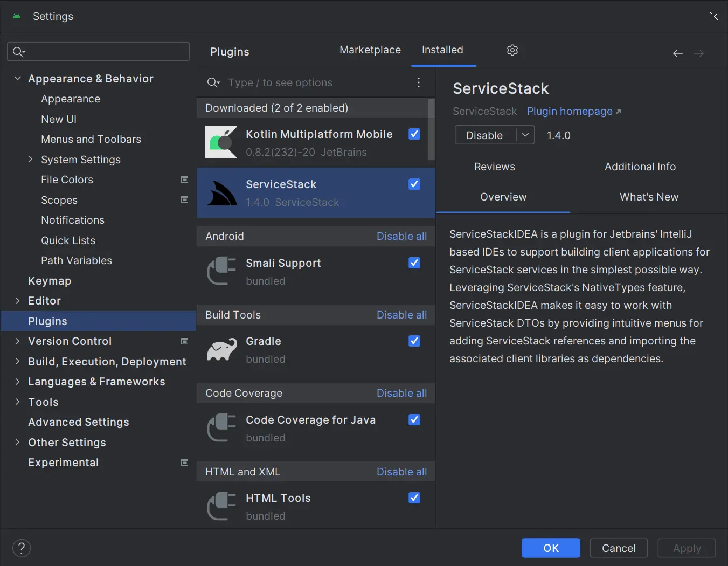Close the Settings dialog with the X
The image size is (728, 566).
[714, 17]
